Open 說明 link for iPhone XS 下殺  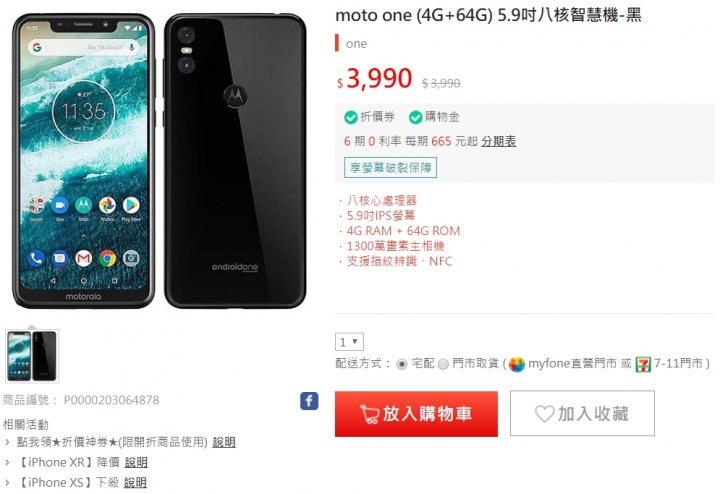(x=135, y=483)
